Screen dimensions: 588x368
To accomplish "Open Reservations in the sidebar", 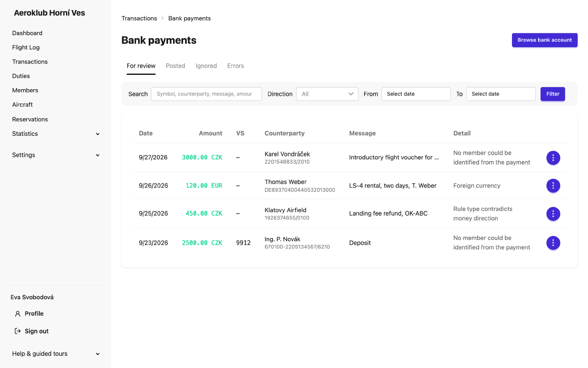I will [30, 119].
